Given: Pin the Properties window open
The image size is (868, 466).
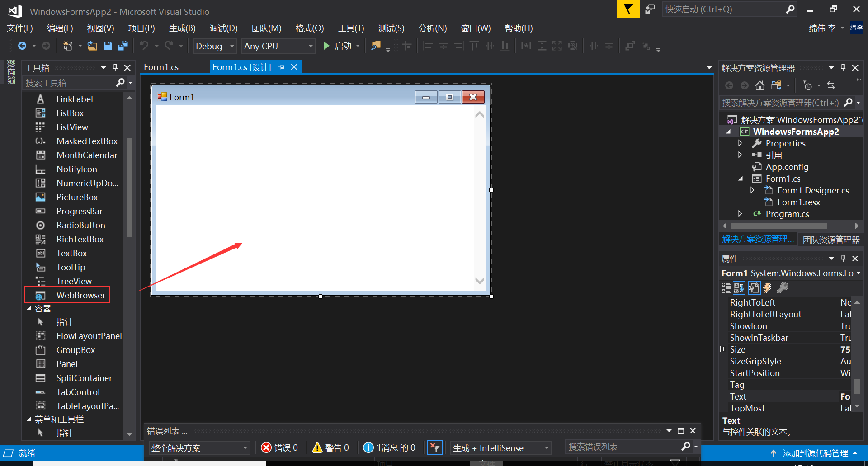Looking at the screenshot, I should click(843, 258).
